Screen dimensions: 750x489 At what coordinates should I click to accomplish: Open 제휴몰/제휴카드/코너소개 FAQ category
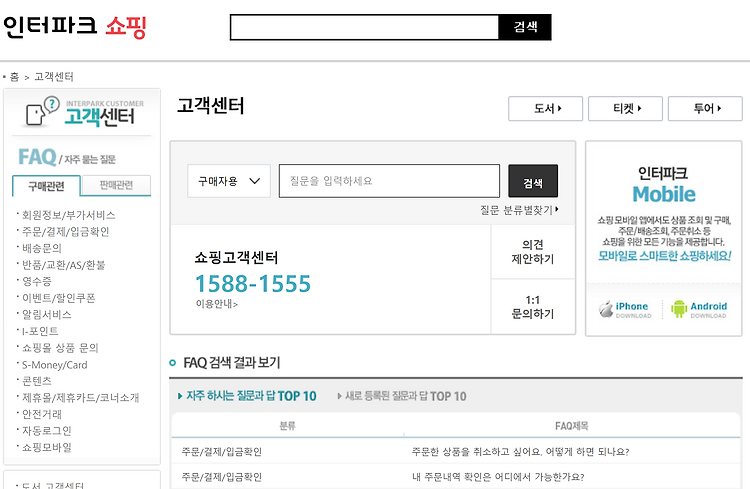[80, 398]
